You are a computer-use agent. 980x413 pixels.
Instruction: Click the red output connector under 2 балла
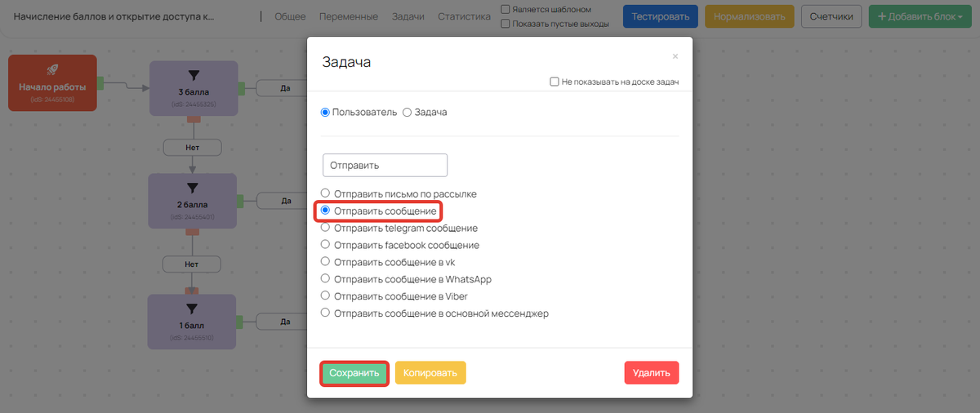click(x=194, y=232)
